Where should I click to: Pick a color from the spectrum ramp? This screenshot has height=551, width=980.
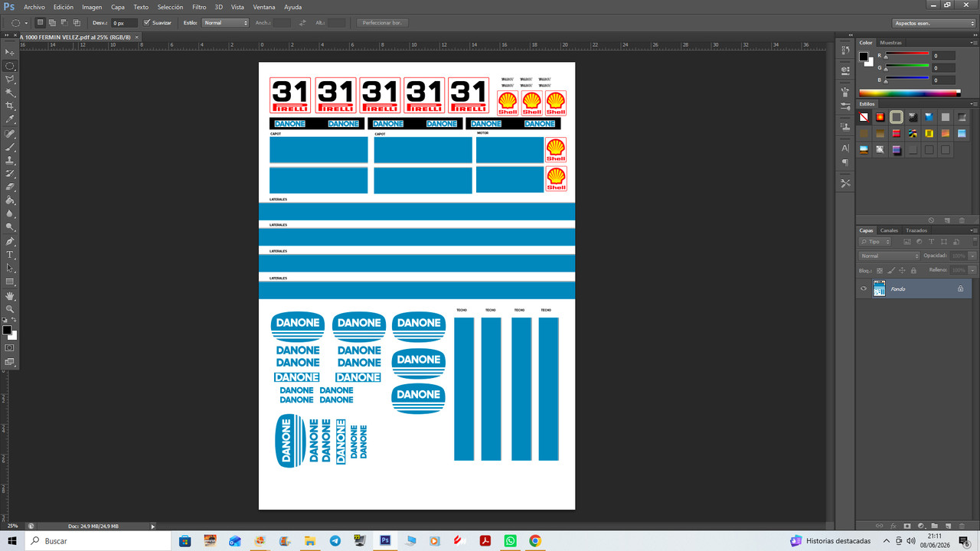pyautogui.click(x=909, y=93)
